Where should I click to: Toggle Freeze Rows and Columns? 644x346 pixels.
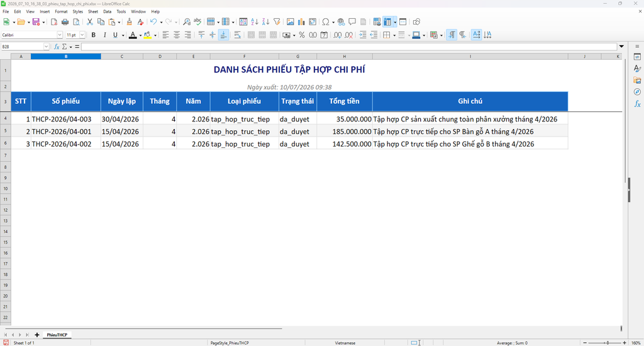pyautogui.click(x=387, y=22)
